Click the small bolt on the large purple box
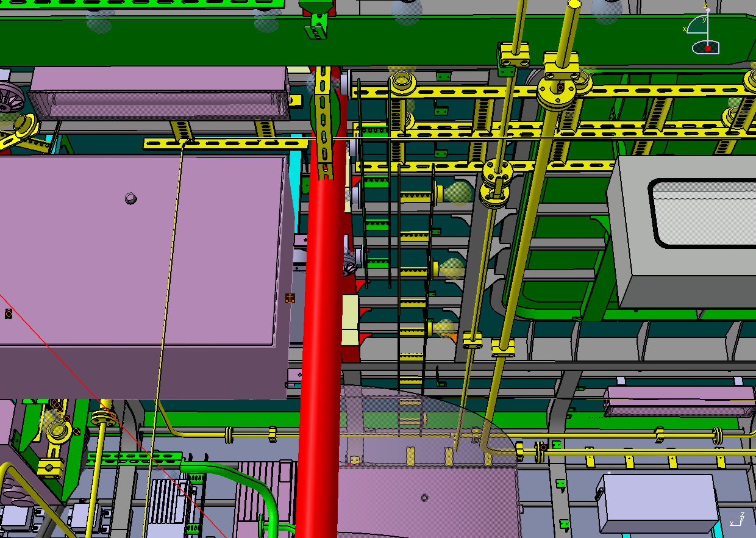The height and width of the screenshot is (538, 756). pyautogui.click(x=130, y=198)
